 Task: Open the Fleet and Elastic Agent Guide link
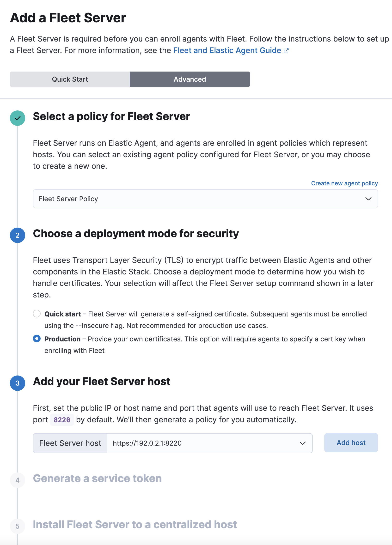tap(227, 50)
